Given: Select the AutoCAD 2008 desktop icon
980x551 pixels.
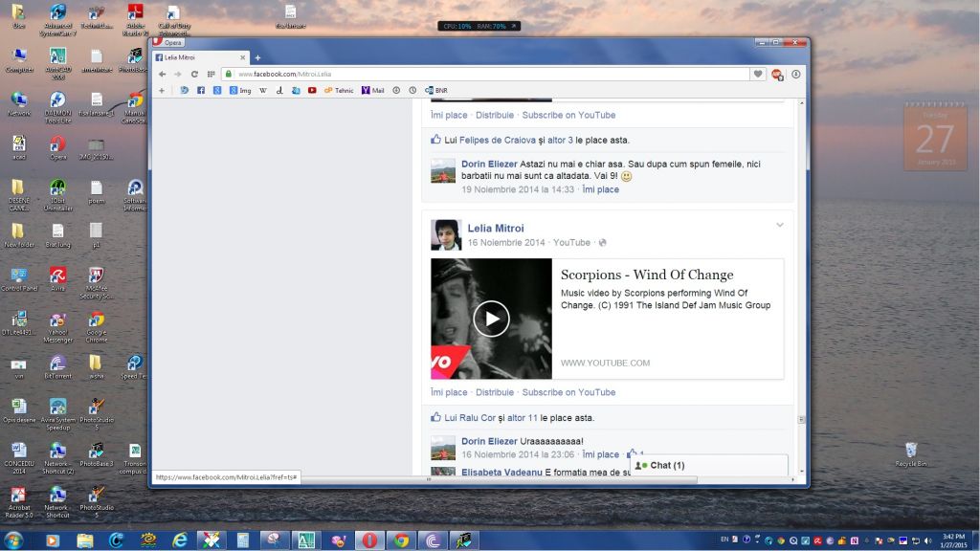Looking at the screenshot, I should click(57, 64).
